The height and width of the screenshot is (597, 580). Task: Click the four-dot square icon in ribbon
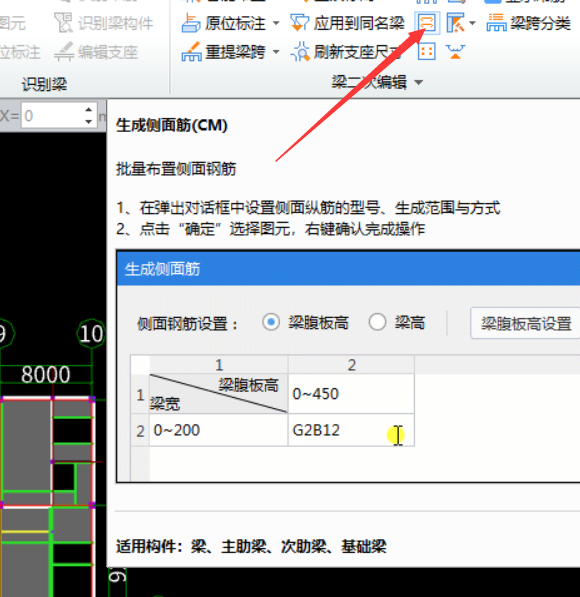[x=427, y=52]
